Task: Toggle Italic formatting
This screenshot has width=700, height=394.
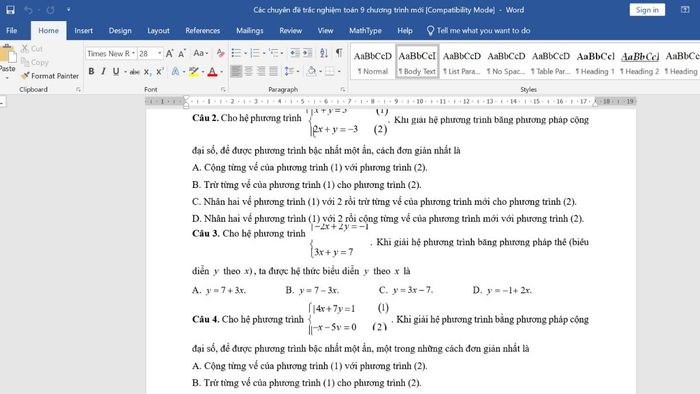Action: click(x=104, y=71)
